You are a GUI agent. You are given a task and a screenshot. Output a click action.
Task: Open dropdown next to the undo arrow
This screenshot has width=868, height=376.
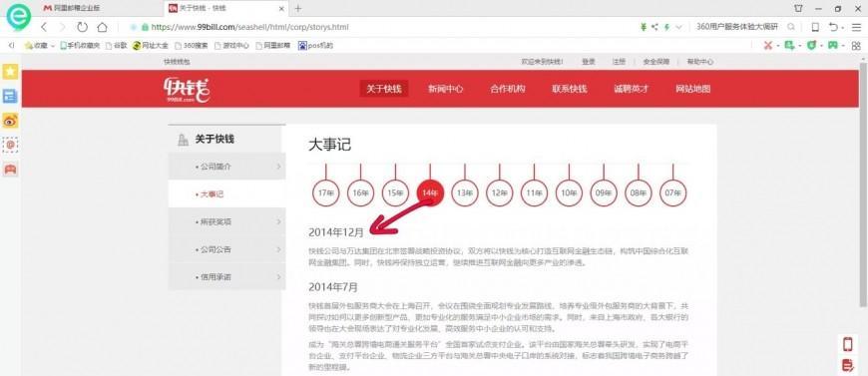tap(843, 27)
